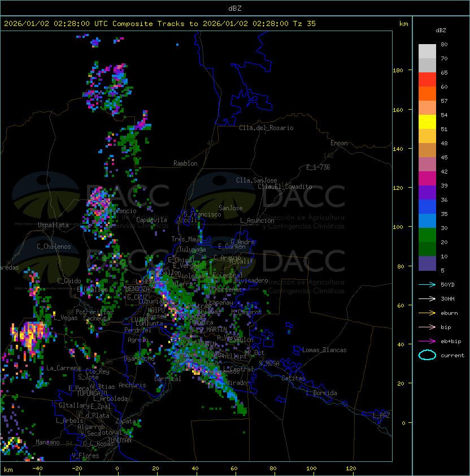
Task: Click the L_Dormida place label
Action: 321,393
